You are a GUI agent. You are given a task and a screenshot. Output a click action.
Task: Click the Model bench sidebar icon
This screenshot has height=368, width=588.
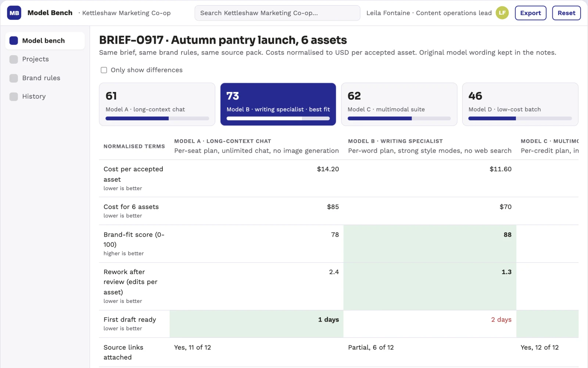[x=14, y=40]
